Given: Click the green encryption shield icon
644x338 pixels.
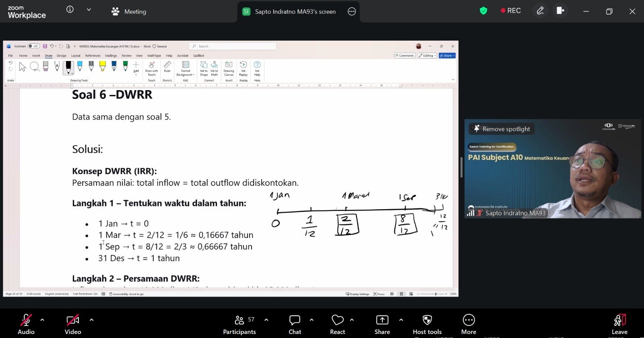Looking at the screenshot, I should click(x=483, y=11).
